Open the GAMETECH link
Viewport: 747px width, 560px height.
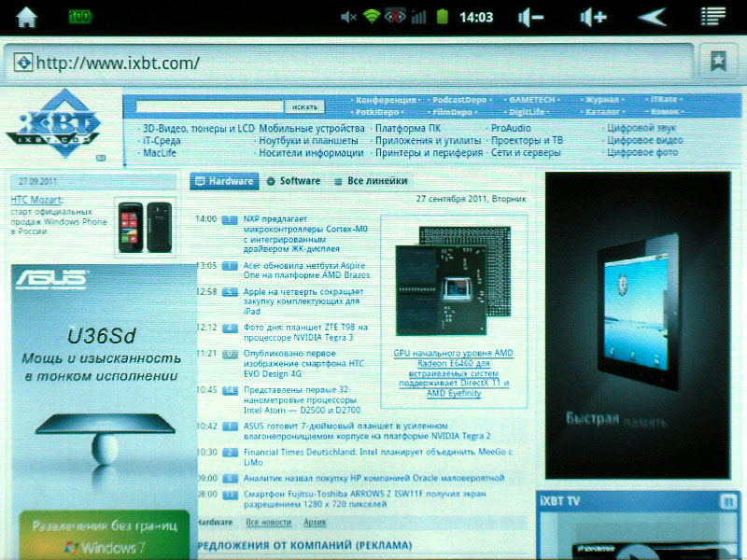531,100
